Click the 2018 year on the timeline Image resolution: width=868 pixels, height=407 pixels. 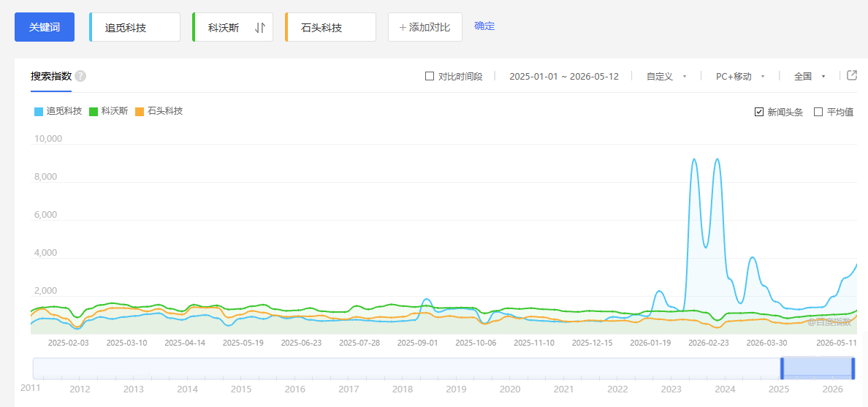402,389
